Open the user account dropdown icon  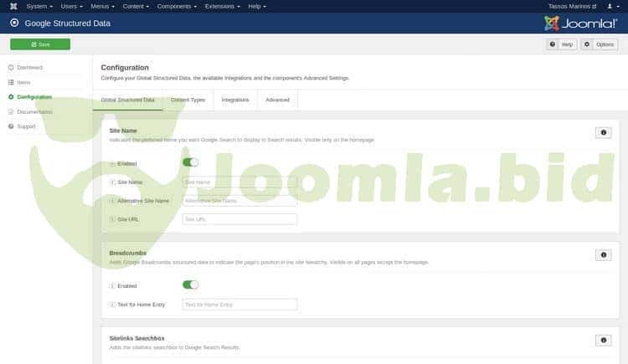[613, 7]
